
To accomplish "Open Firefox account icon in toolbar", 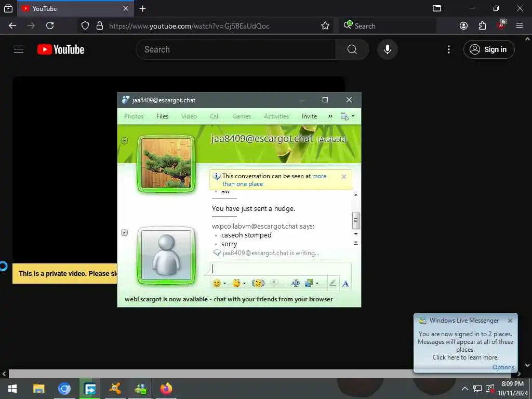I will click(x=463, y=26).
